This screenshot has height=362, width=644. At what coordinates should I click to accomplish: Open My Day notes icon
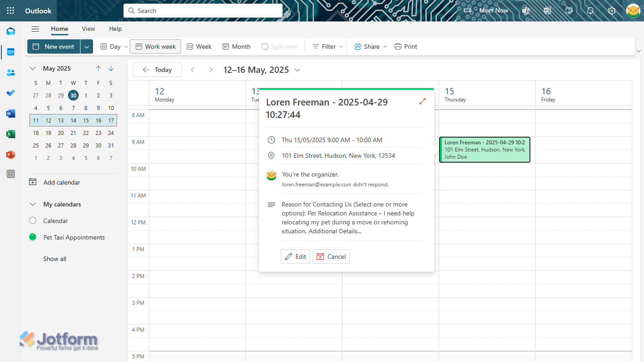point(569,11)
